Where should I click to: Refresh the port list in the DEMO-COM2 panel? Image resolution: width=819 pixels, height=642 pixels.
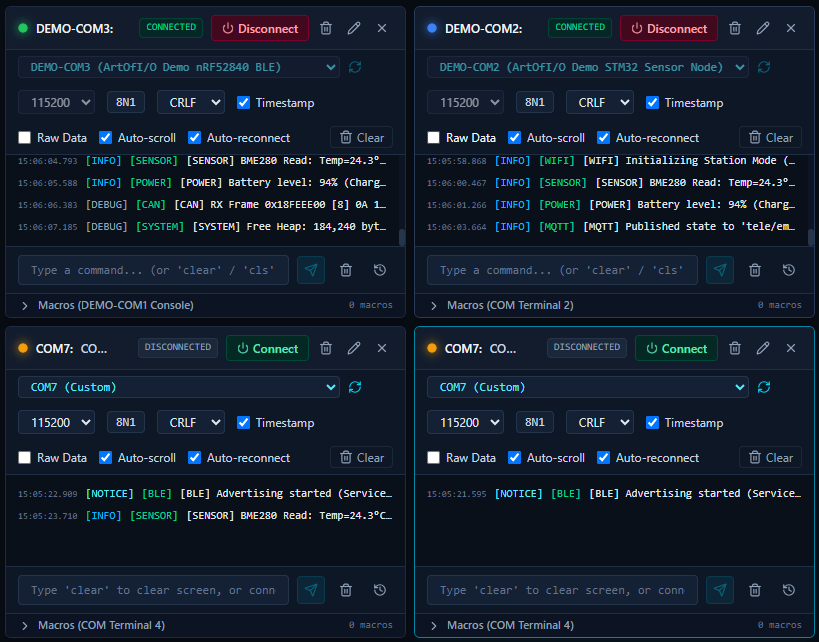(764, 67)
